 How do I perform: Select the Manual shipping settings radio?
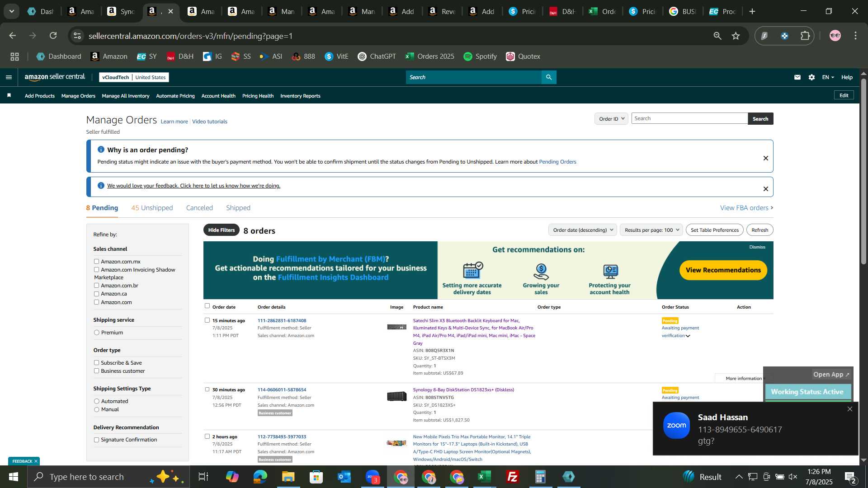(96, 409)
